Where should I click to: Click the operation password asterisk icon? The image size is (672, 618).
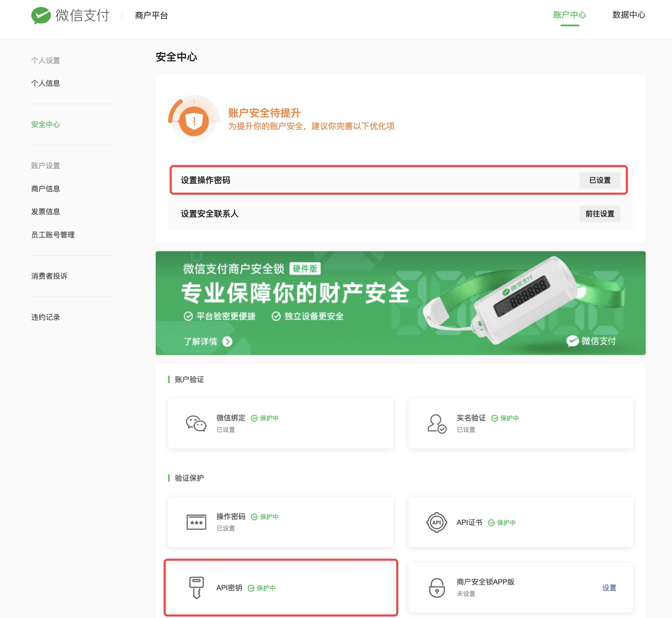[x=196, y=522]
